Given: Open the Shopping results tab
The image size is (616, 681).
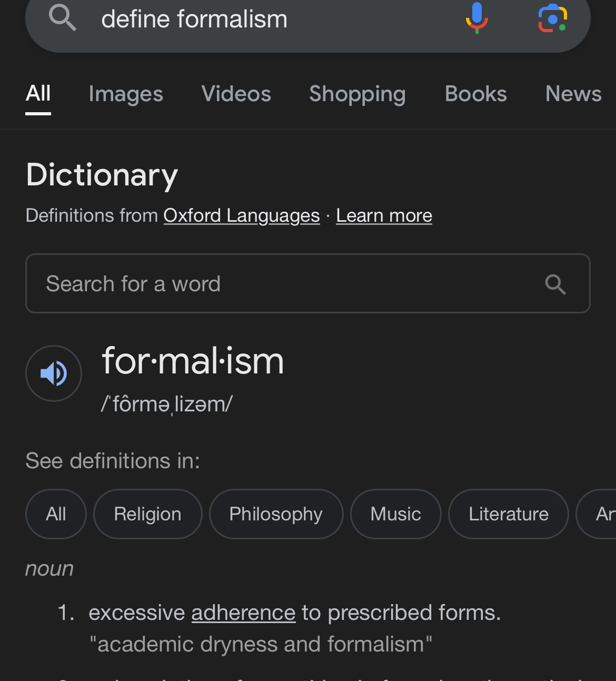Looking at the screenshot, I should (x=357, y=94).
